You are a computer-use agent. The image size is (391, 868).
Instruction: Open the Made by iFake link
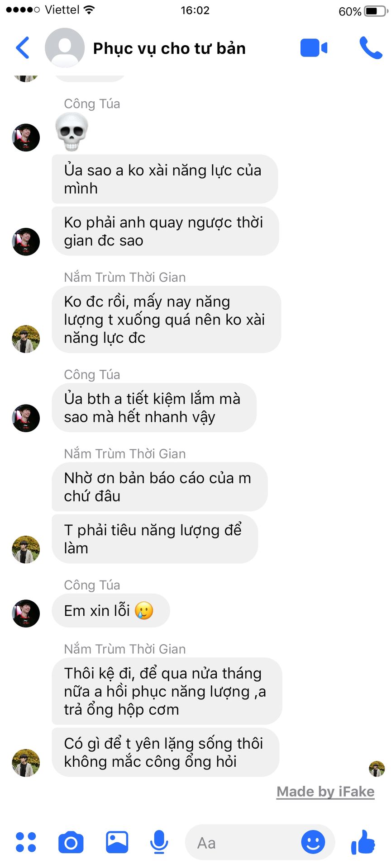click(x=325, y=792)
